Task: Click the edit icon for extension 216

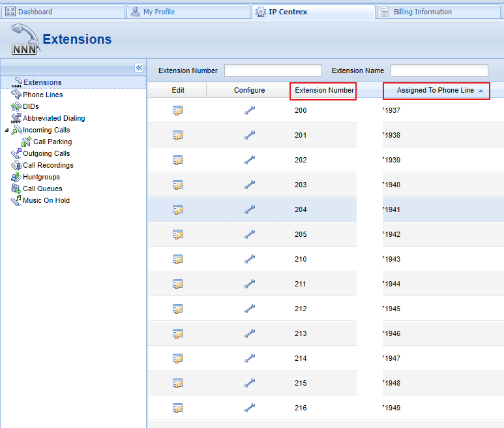Action: click(177, 408)
